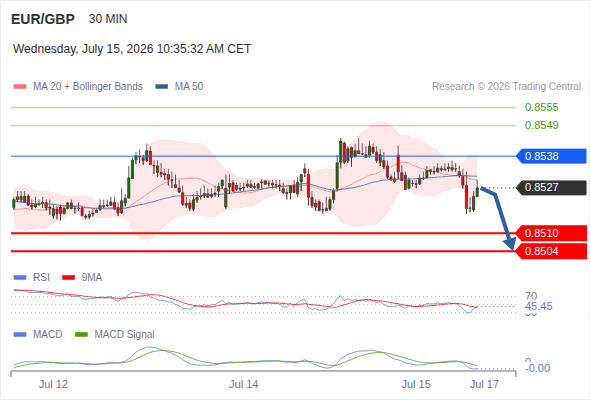Image resolution: width=590 pixels, height=400 pixels.
Task: Click the blue 0.8538 pivot price tag
Action: click(551, 156)
